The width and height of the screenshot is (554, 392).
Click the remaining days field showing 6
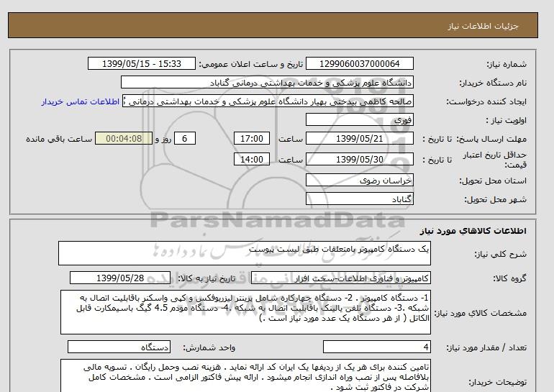point(184,138)
